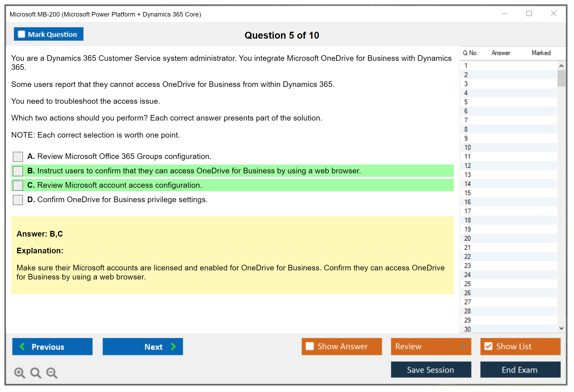Viewport: 574px width, 392px height.
Task: Minimize the exam window
Action: coord(505,14)
